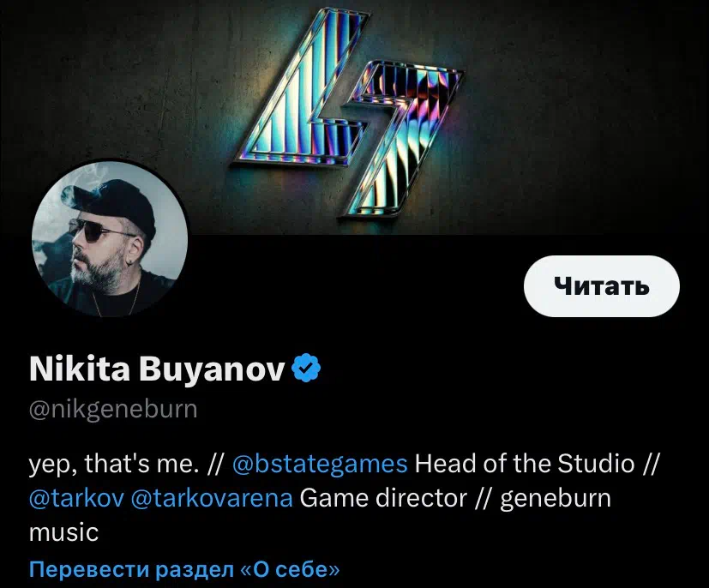Click "geneburn" word in the bio
The height and width of the screenshot is (588, 709).
[x=556, y=499]
